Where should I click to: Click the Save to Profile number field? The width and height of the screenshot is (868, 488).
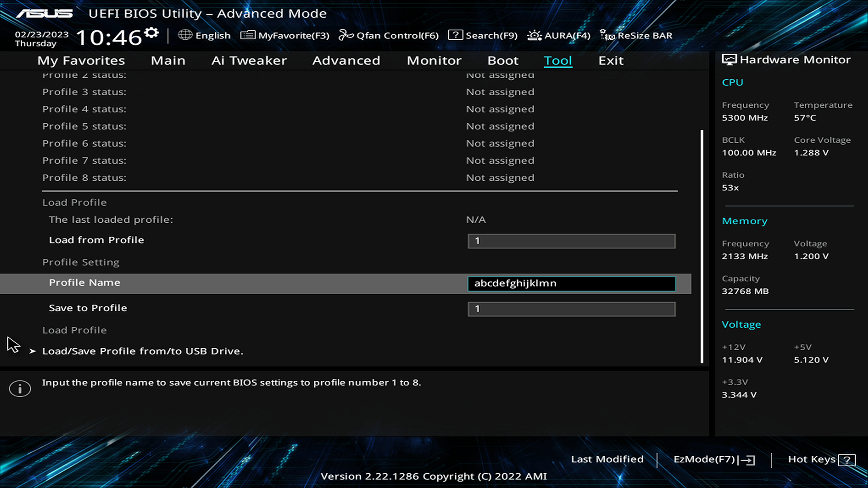pos(571,309)
